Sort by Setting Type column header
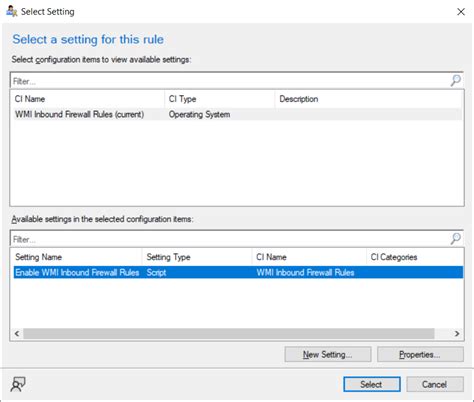Screen dimensions: 474x402 coord(197,257)
